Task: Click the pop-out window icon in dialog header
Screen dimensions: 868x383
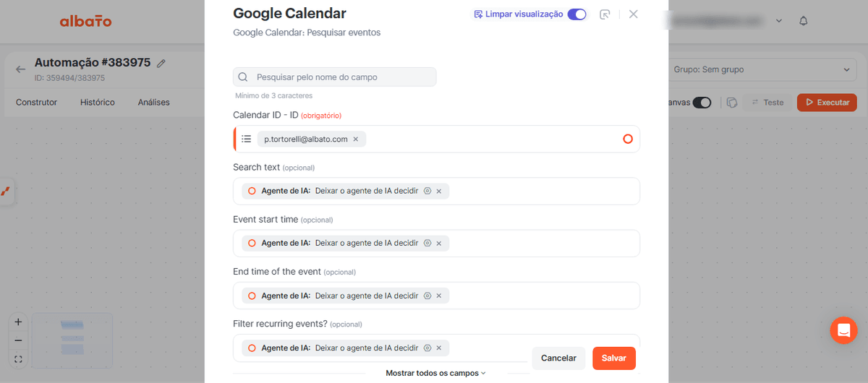Action: 605,14
